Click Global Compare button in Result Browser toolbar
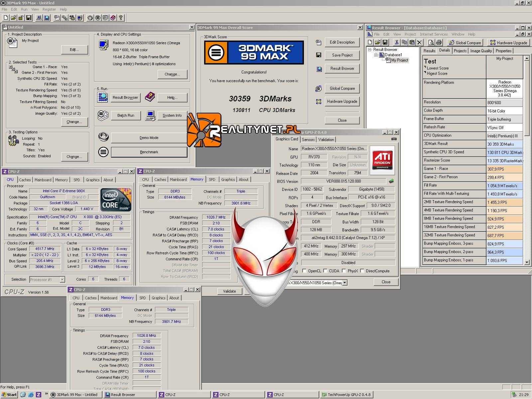The width and height of the screenshot is (532, 399). pos(465,43)
